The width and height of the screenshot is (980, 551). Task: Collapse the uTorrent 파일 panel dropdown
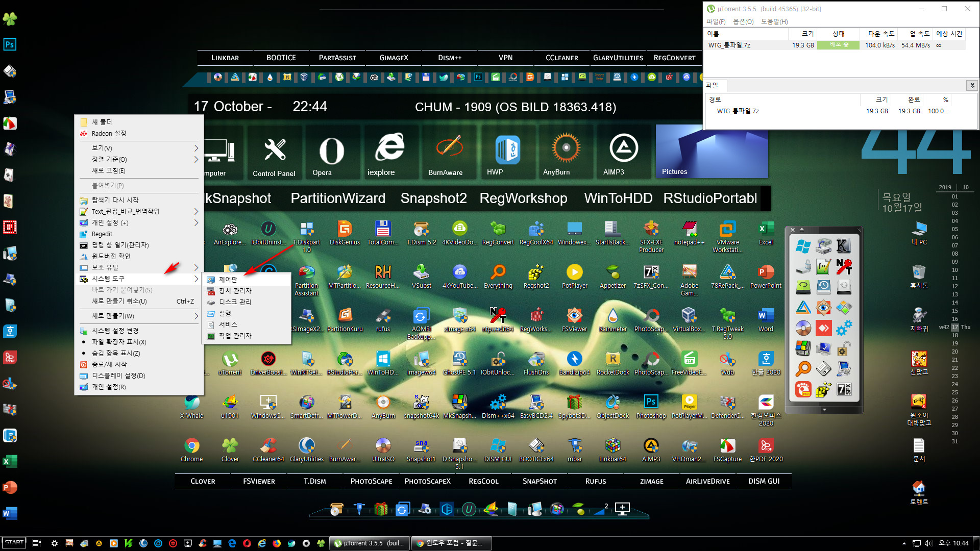click(x=972, y=85)
